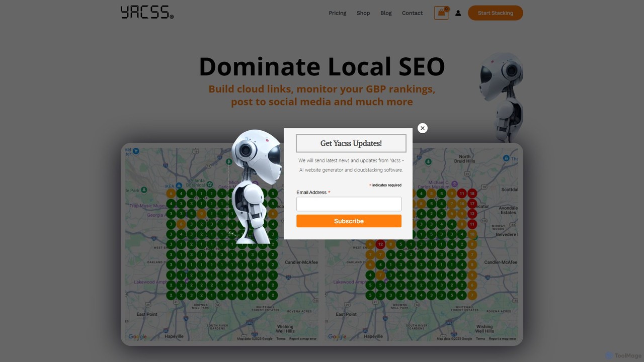Image resolution: width=644 pixels, height=362 pixels.
Task: Focus the Email Address input field
Action: [x=349, y=204]
